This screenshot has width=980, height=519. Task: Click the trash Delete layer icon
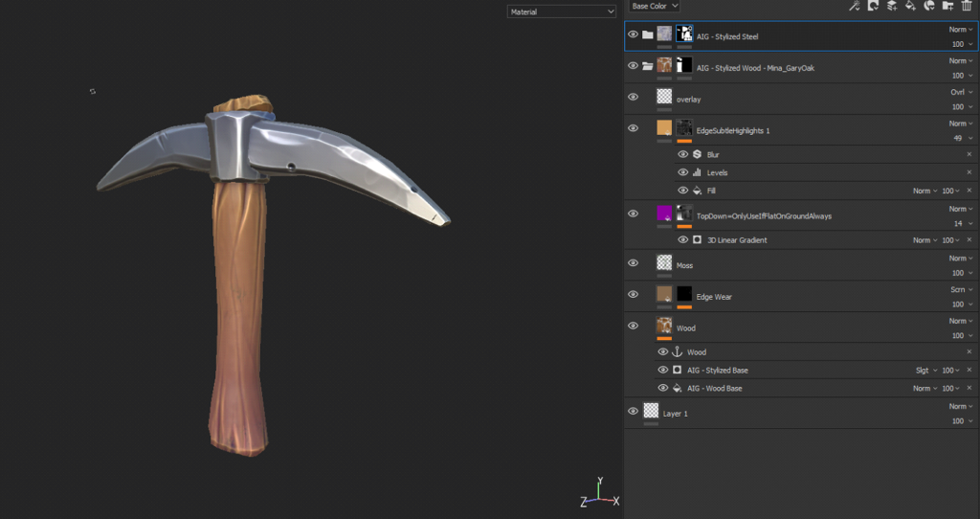pos(967,7)
